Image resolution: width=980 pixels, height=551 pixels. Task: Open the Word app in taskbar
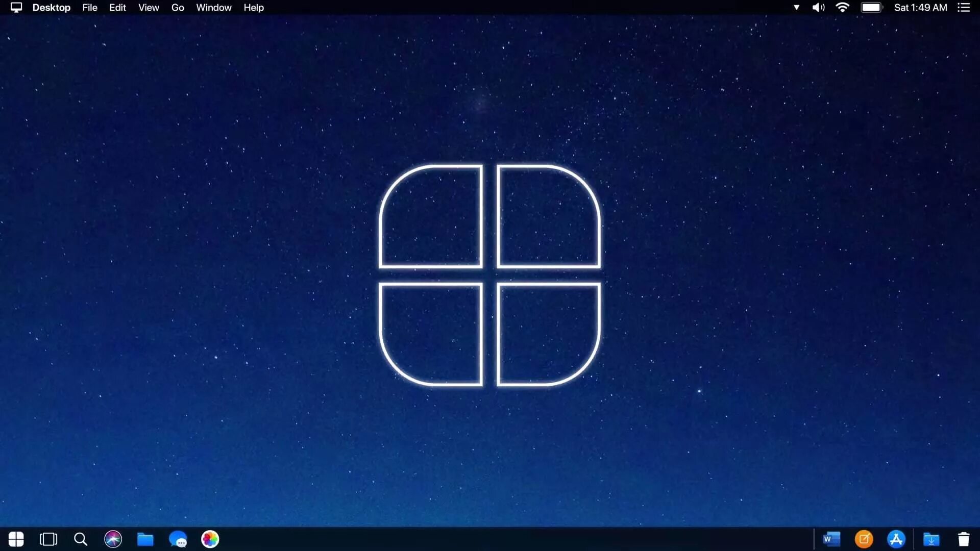pyautogui.click(x=831, y=539)
